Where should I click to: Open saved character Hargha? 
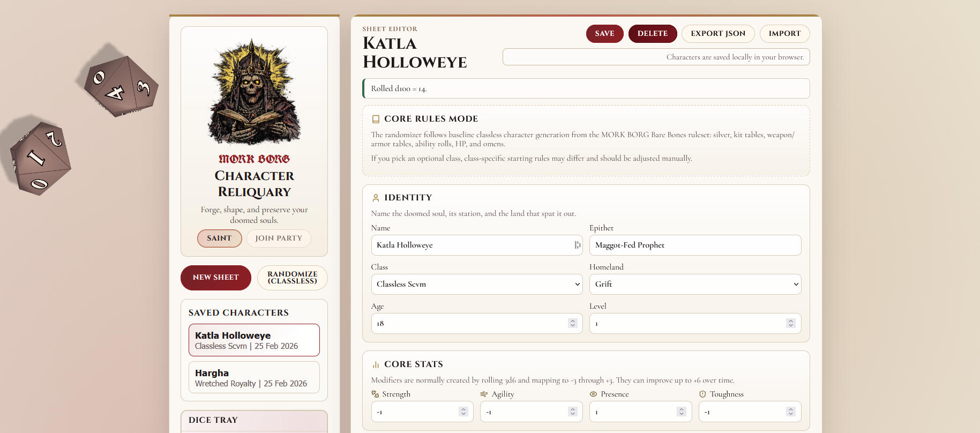(x=254, y=377)
